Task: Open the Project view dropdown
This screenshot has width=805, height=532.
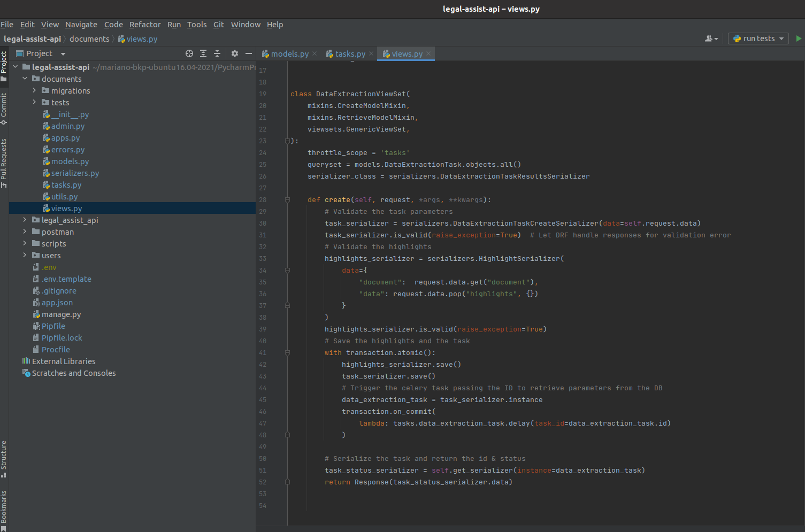Action: click(x=63, y=54)
